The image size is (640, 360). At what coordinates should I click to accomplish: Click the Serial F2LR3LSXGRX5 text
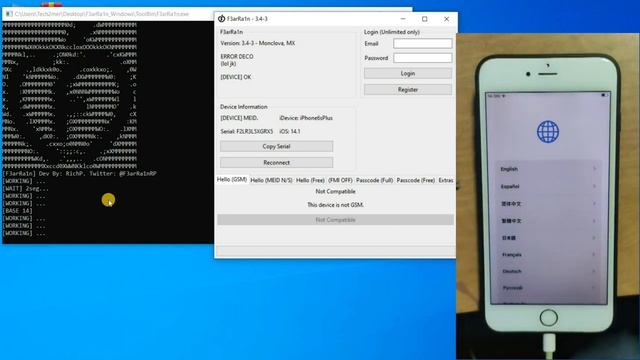pos(247,131)
